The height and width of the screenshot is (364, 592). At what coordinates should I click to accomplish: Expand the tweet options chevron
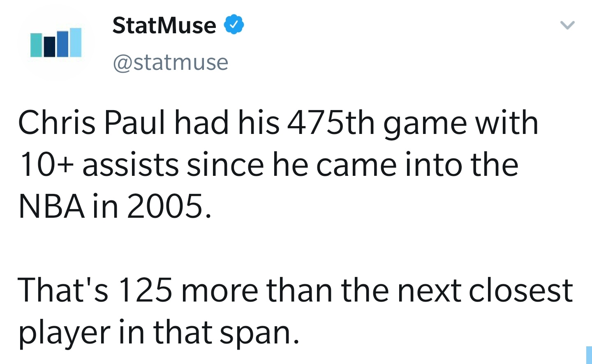point(567,25)
